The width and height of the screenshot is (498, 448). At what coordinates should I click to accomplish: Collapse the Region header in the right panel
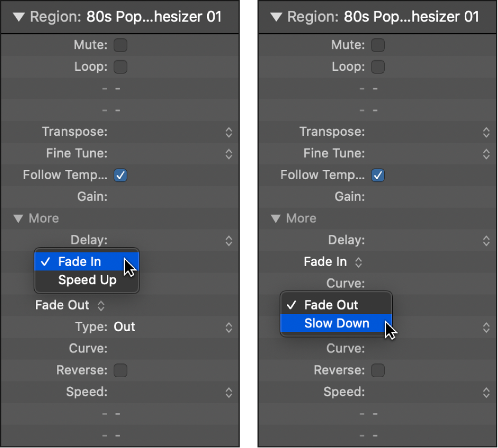point(276,17)
